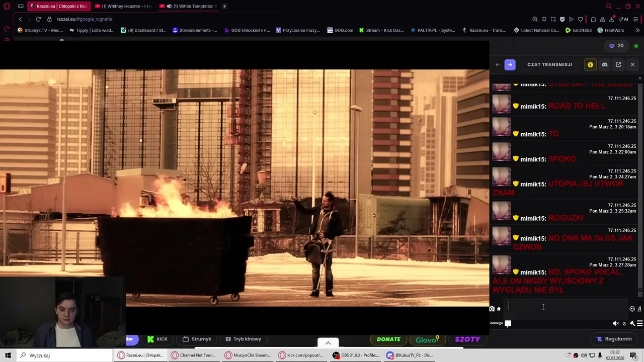The width and height of the screenshot is (644, 362).
Task: Click the Chatango speech bubble logo
Action: (508, 323)
